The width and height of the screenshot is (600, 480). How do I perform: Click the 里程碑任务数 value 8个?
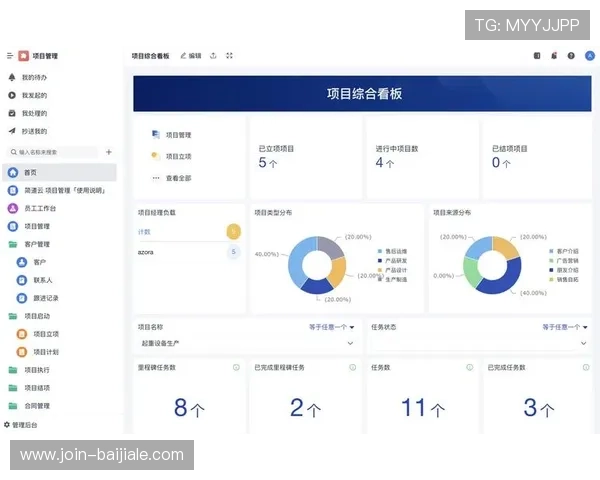coord(189,407)
